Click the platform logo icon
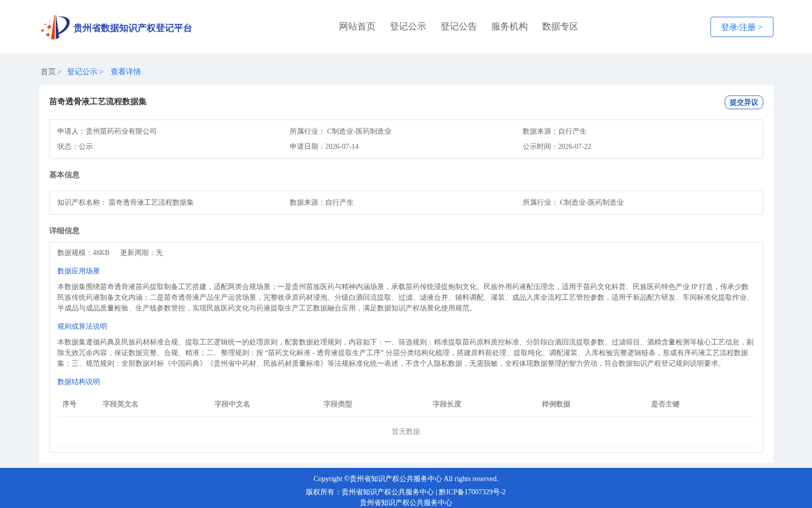The height and width of the screenshot is (508, 812). tap(55, 27)
